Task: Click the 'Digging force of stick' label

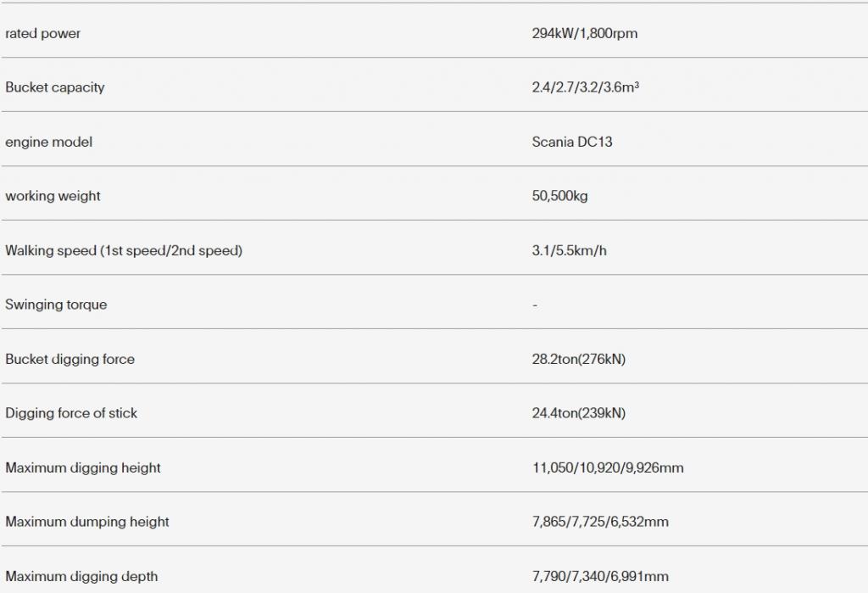Action: click(71, 413)
